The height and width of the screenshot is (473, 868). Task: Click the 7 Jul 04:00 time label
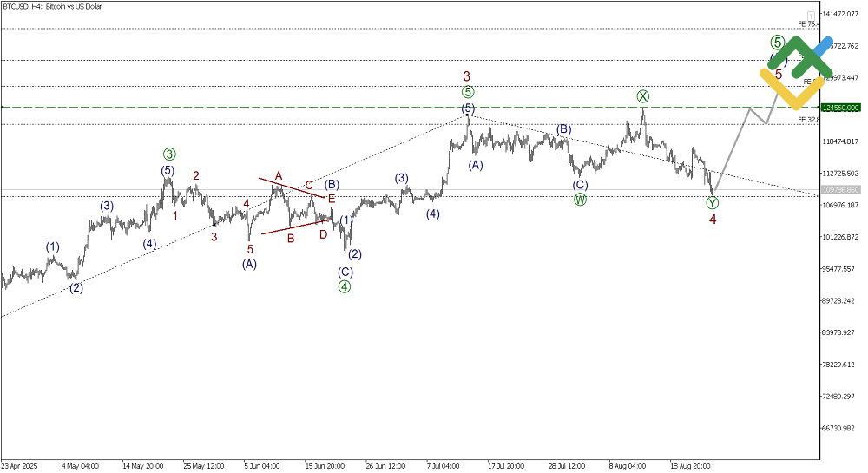[443, 466]
